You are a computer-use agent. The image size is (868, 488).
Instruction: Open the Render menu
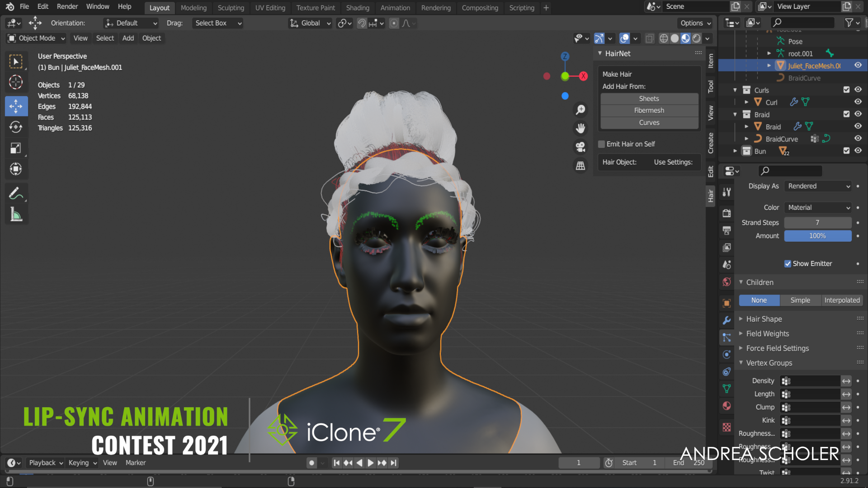click(67, 6)
